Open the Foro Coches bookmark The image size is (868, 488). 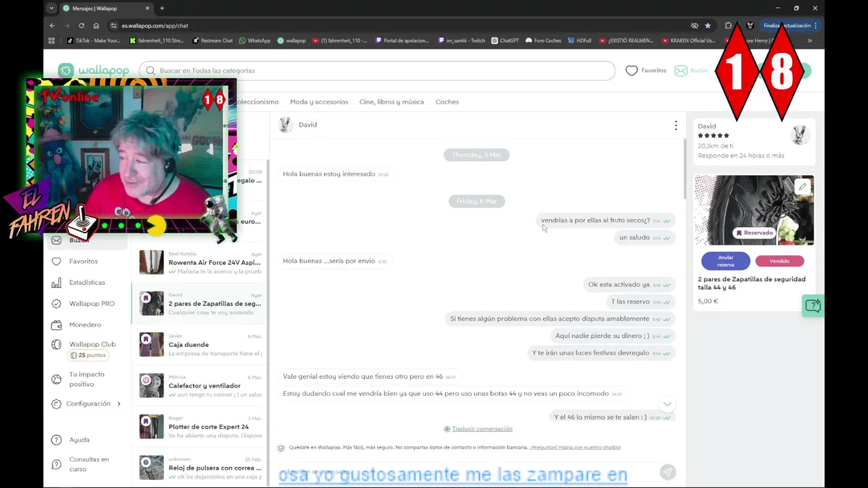544,41
